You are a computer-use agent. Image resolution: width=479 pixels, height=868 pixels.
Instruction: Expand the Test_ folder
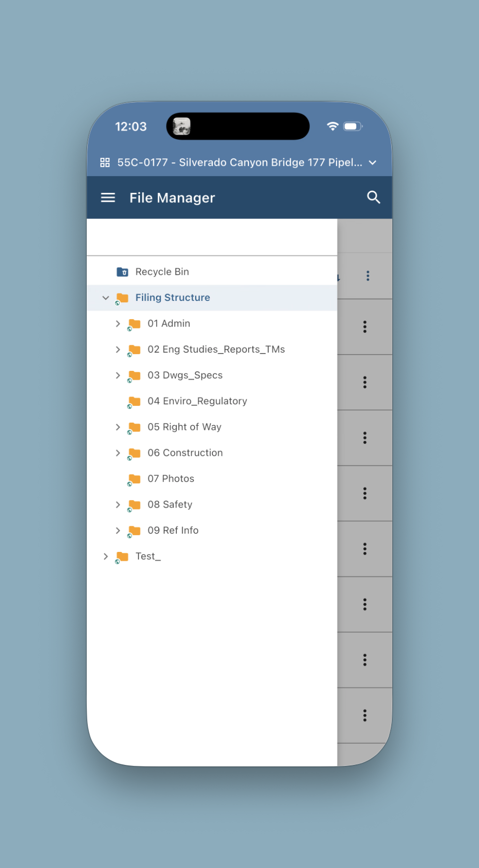pyautogui.click(x=105, y=556)
